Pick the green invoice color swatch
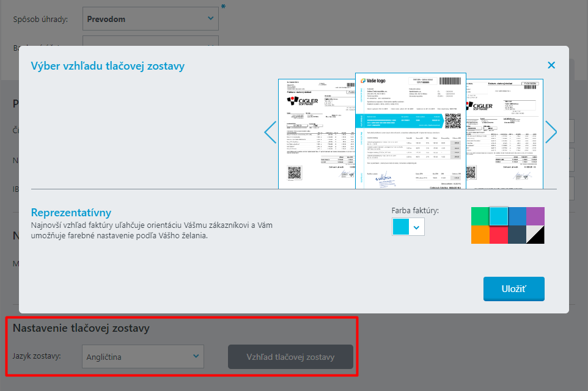 (x=480, y=216)
